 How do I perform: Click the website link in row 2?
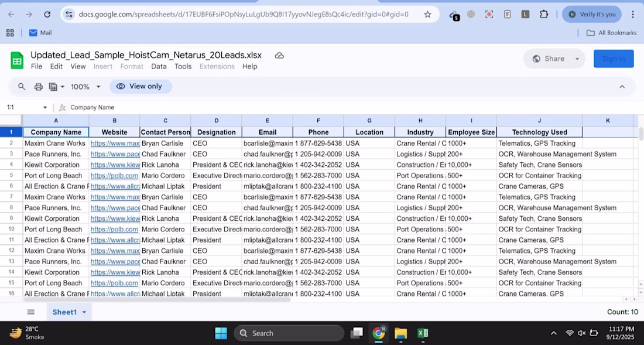click(115, 144)
